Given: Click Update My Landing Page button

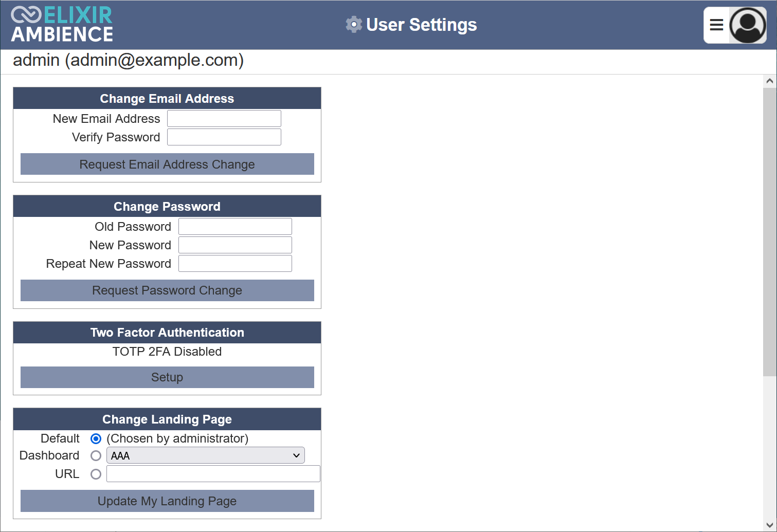Looking at the screenshot, I should [x=167, y=501].
